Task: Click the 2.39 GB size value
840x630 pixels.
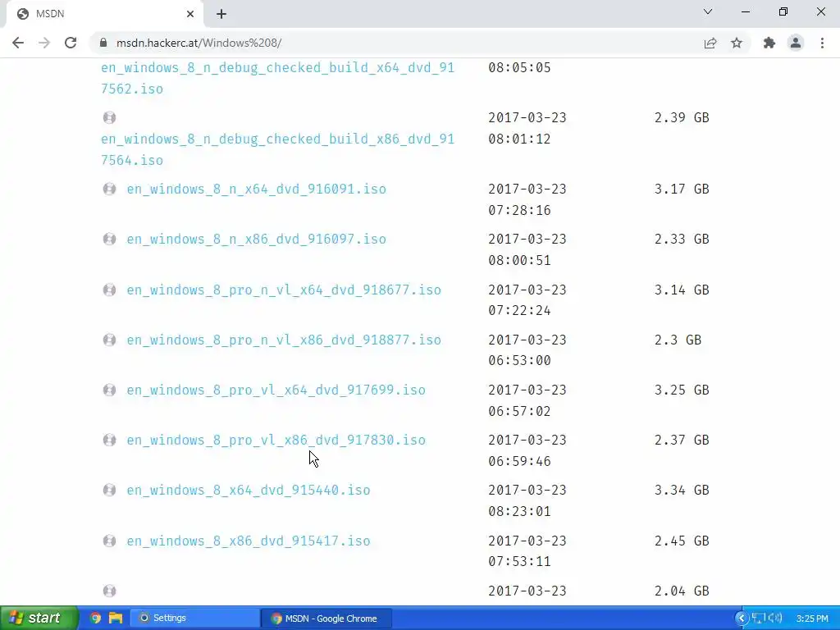Action: pos(682,117)
